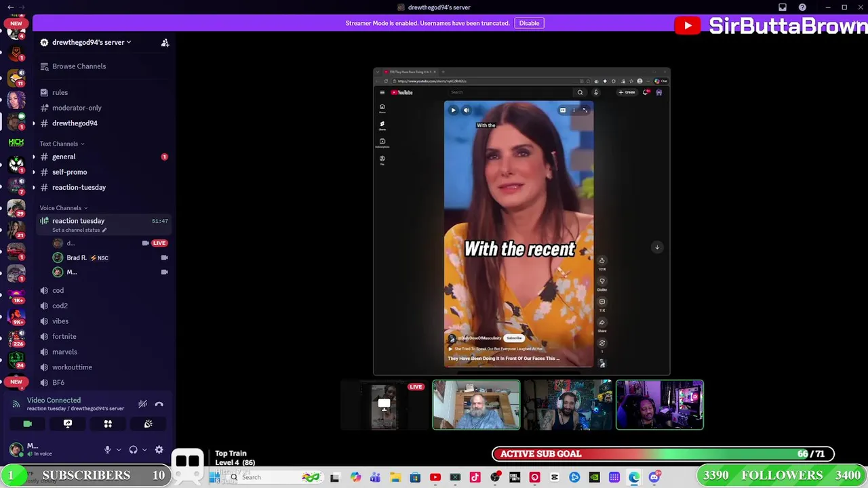Screen dimensions: 868x488
Task: Click Set a channel status
Action: [79, 230]
